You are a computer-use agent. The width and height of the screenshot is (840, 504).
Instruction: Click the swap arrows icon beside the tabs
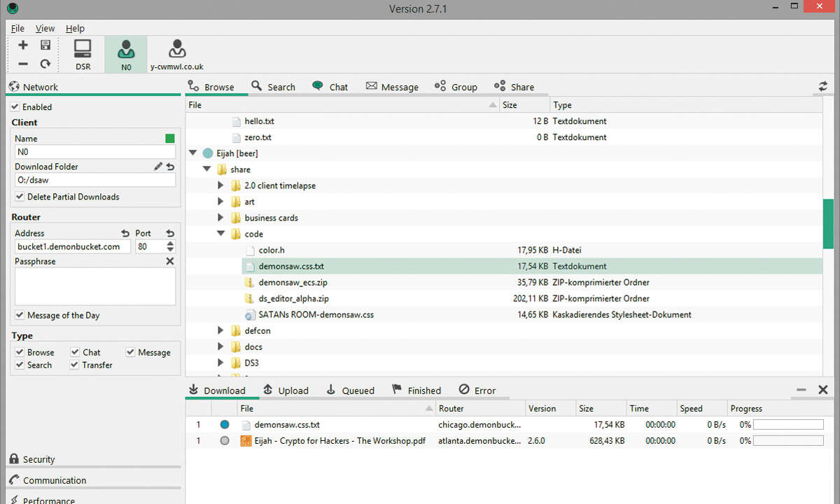click(823, 86)
